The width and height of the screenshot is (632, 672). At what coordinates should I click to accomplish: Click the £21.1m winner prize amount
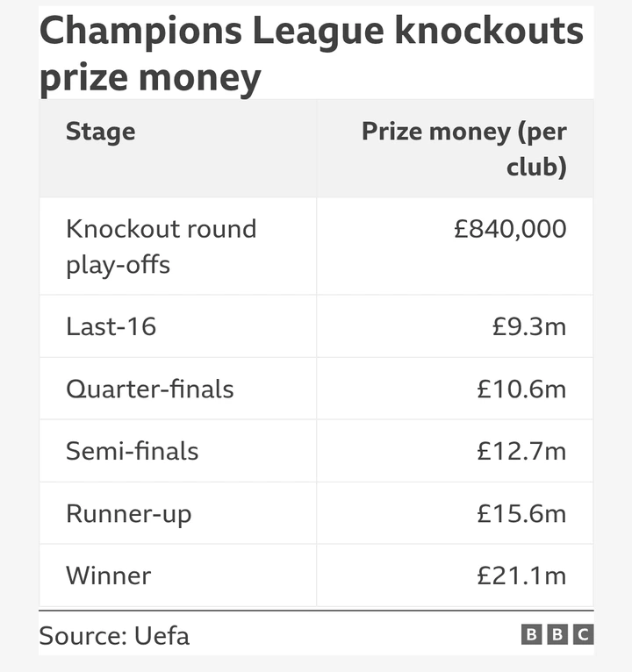[521, 575]
